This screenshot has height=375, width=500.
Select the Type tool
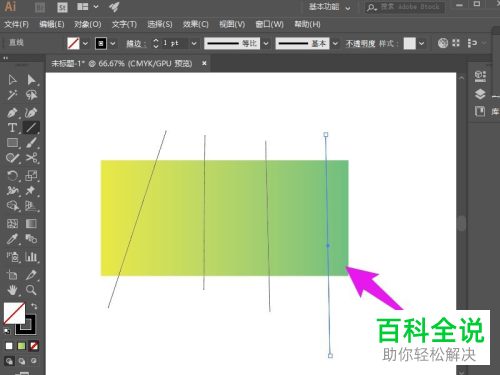(12, 127)
